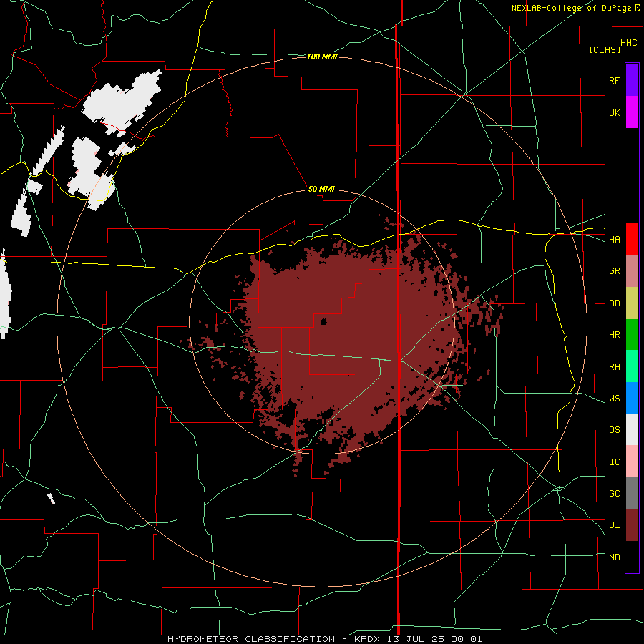The image size is (644, 644).
Task: Click the "HYDROMETEOR CLASSIFICATION" caption text
Action: tap(251, 639)
